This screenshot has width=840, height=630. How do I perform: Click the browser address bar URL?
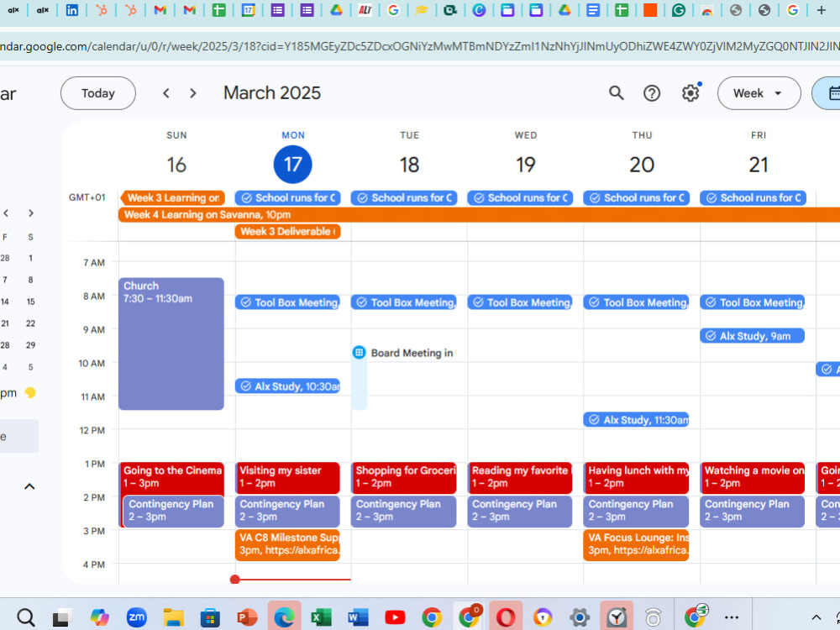click(420, 46)
